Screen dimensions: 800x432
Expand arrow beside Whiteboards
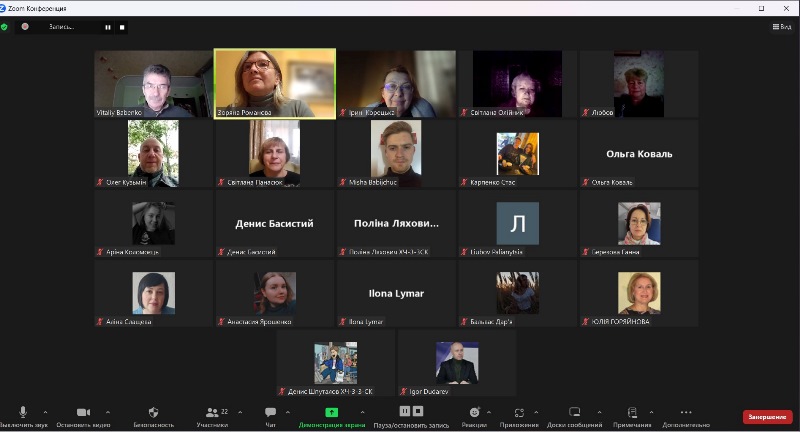click(x=599, y=412)
